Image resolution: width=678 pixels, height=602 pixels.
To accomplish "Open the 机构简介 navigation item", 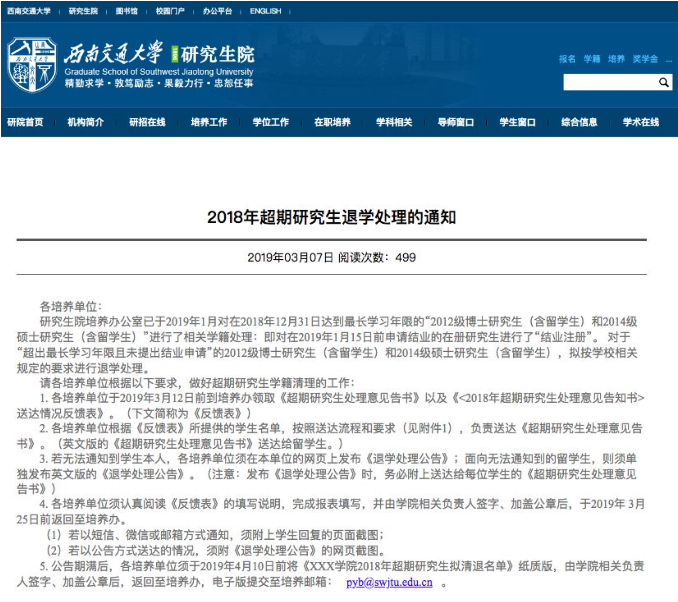I will [86, 122].
